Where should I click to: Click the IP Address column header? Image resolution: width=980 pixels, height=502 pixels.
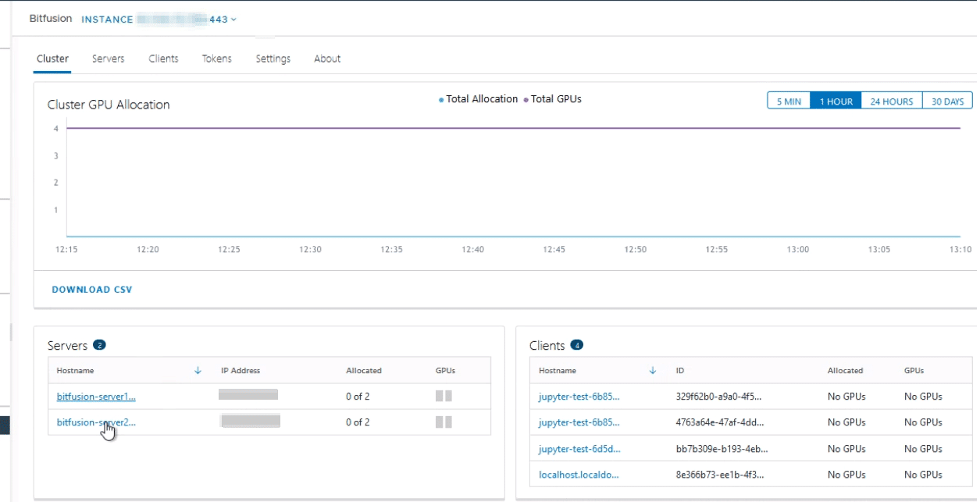[241, 371]
